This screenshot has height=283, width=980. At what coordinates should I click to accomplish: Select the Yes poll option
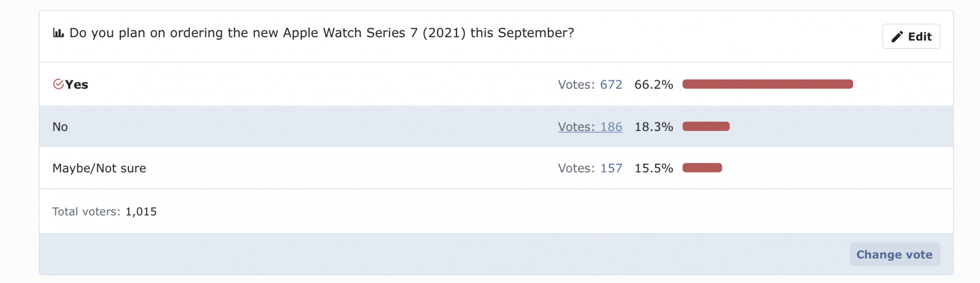pos(76,85)
